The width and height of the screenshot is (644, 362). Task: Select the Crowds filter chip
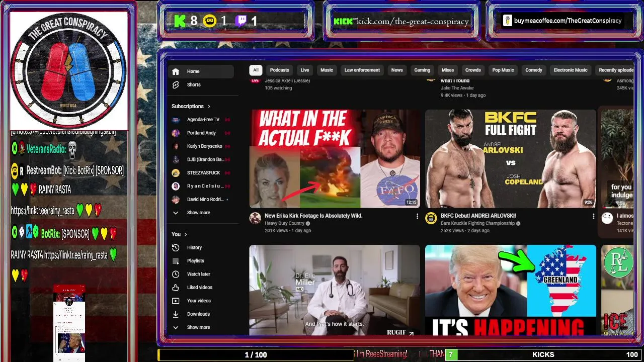click(473, 70)
